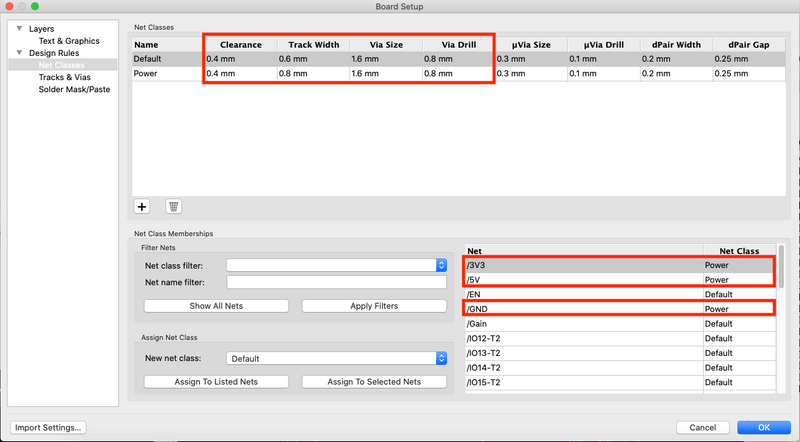This screenshot has height=442, width=800.
Task: Select Net Classes in sidebar tree
Action: pyautogui.click(x=63, y=65)
